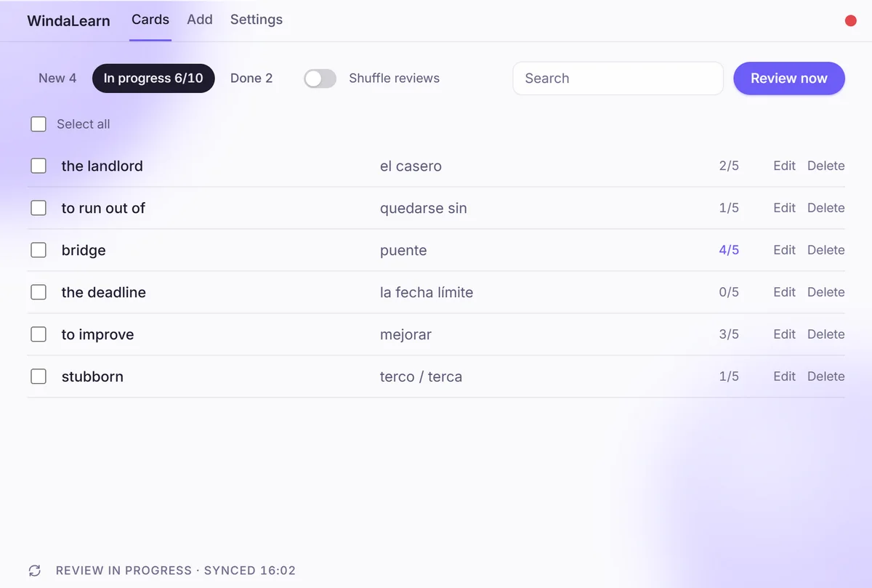Click the translation el casero
The image size is (872, 588).
[411, 166]
